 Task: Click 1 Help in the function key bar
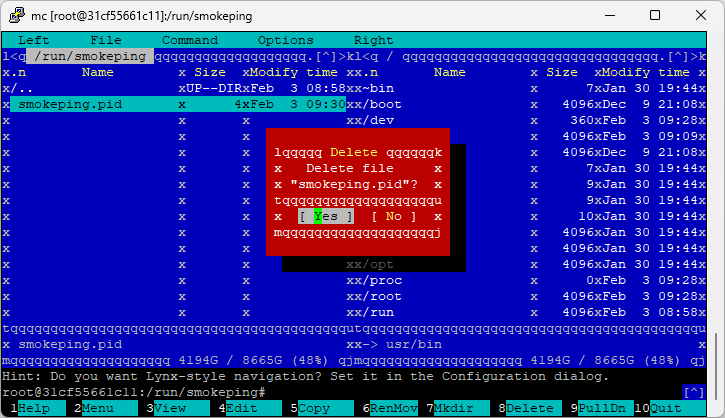pyautogui.click(x=38, y=408)
